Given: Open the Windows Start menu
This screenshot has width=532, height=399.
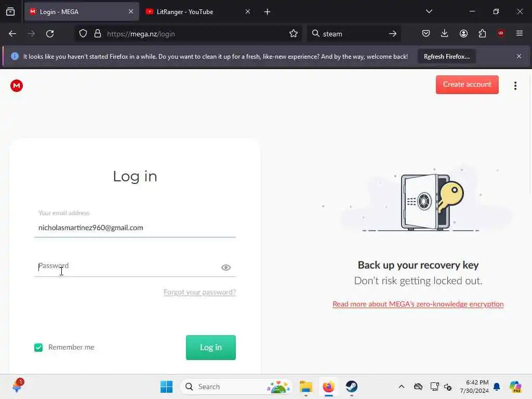Looking at the screenshot, I should (x=166, y=387).
